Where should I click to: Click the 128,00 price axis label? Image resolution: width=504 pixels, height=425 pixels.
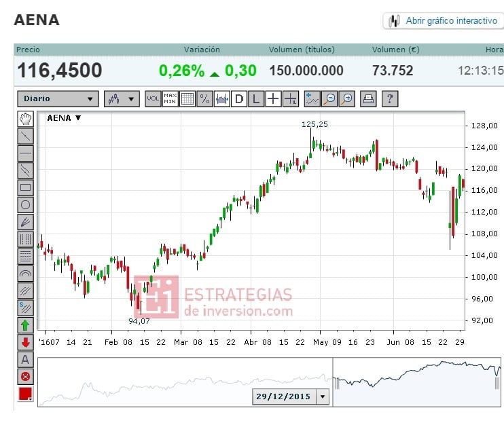484,126
